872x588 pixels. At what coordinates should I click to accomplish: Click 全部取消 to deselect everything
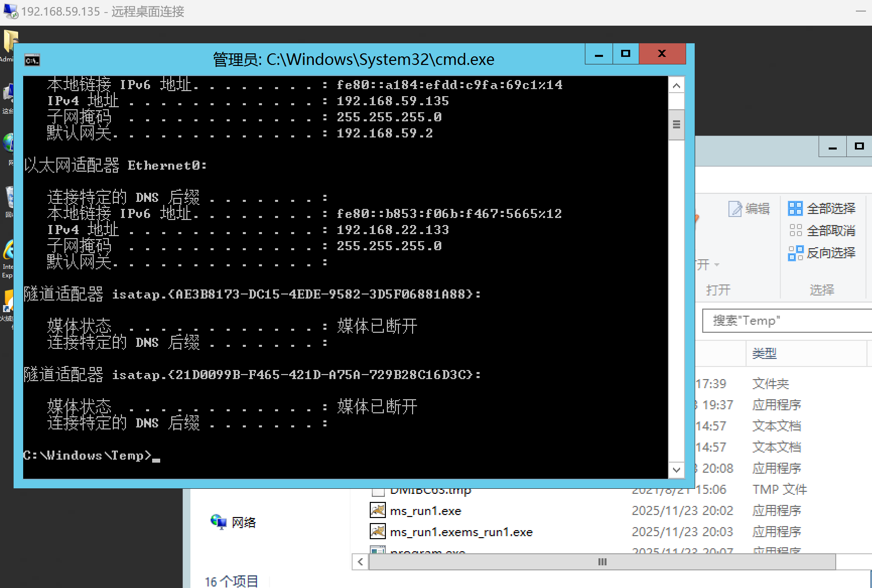[x=822, y=231]
